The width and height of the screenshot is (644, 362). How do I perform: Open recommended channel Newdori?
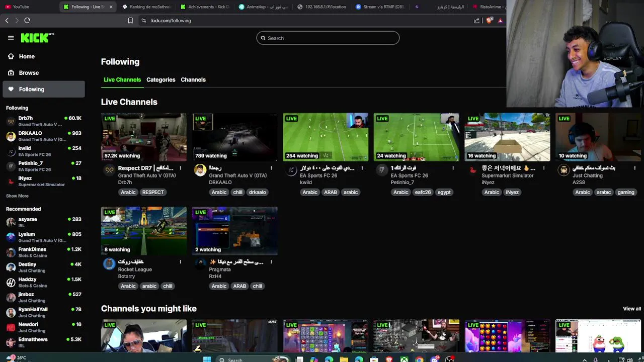[43, 327]
